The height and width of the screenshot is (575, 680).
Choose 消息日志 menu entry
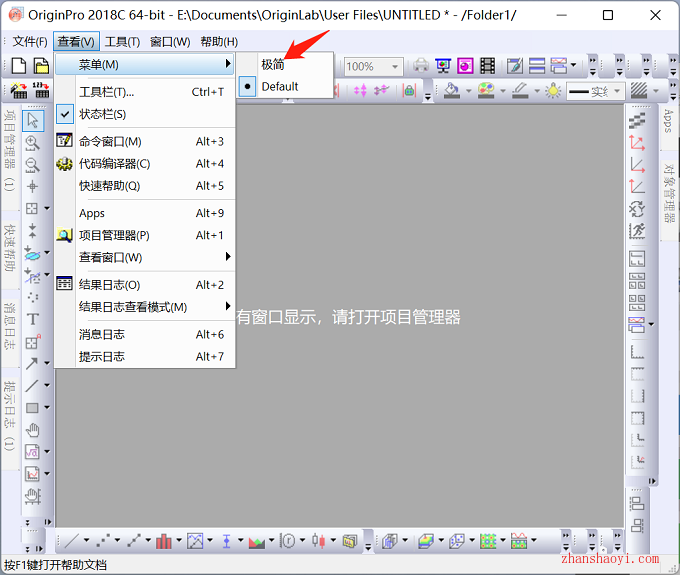tap(145, 334)
